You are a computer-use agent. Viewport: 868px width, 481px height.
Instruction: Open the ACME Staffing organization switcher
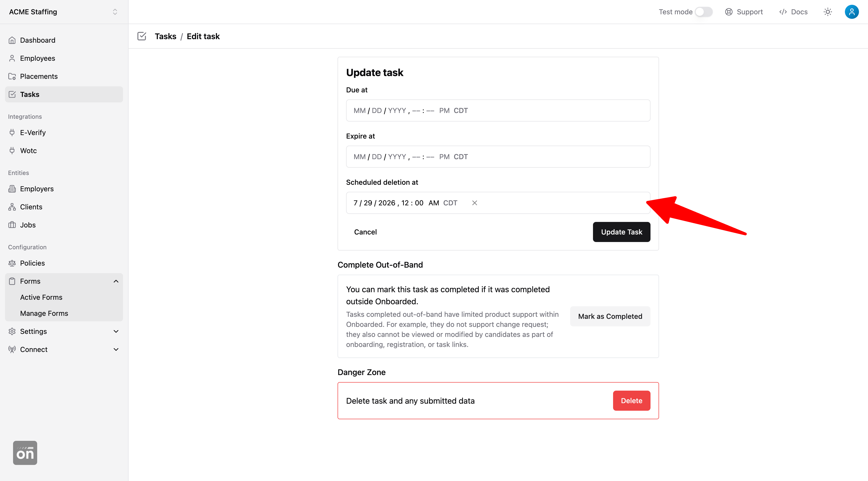(x=64, y=12)
